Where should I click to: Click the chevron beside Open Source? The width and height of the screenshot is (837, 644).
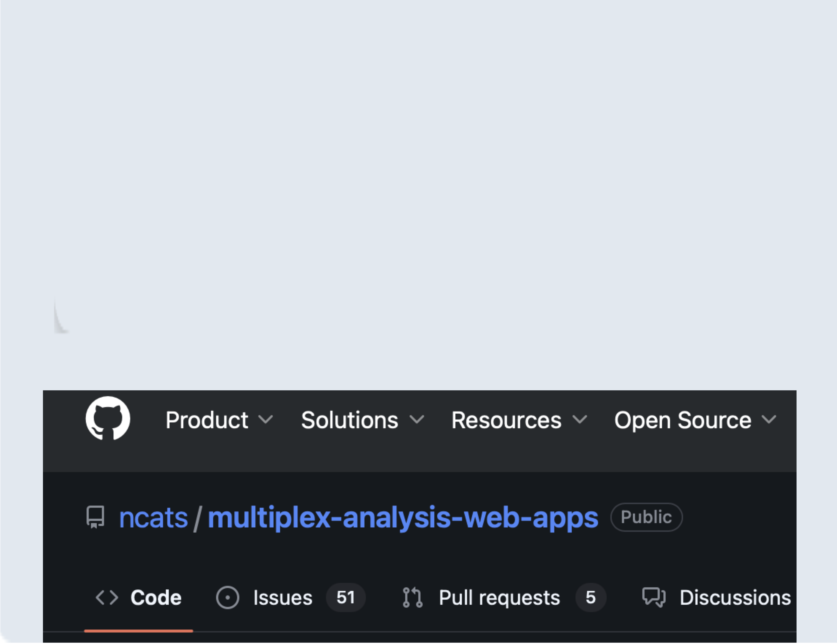pos(769,419)
